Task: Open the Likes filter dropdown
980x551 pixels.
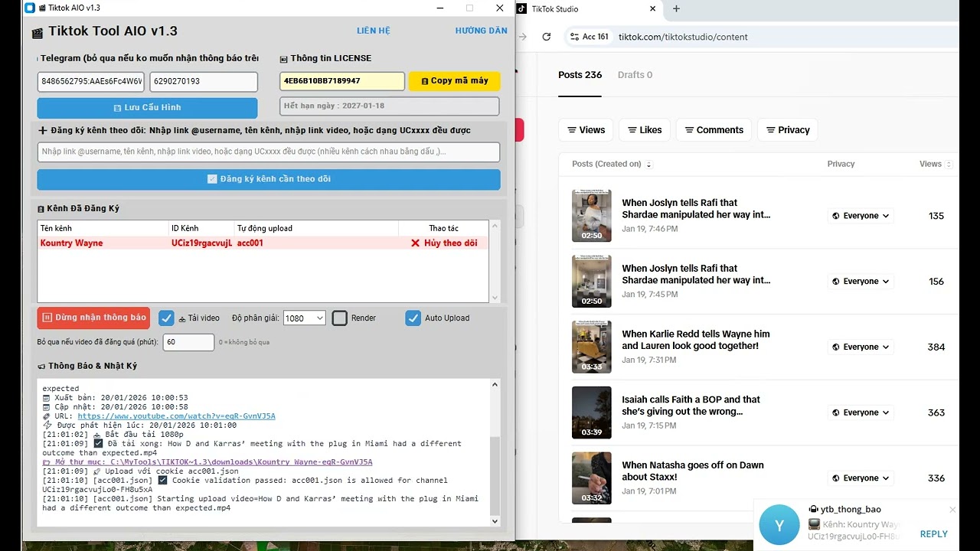Action: coord(645,130)
